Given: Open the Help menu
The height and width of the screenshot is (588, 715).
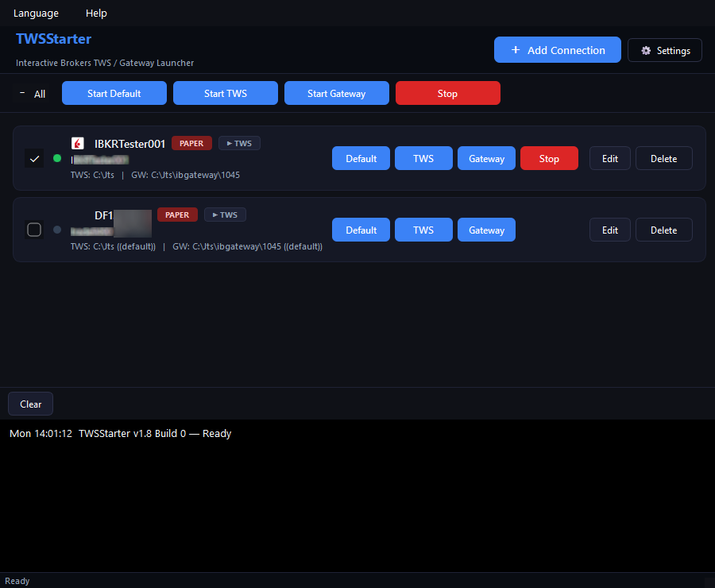Looking at the screenshot, I should [x=96, y=14].
